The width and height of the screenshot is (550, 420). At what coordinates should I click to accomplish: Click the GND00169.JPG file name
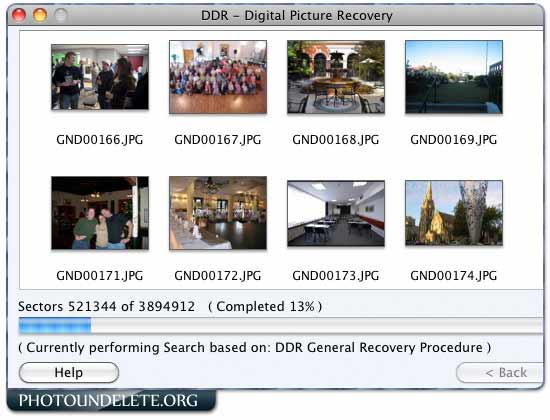pos(454,140)
